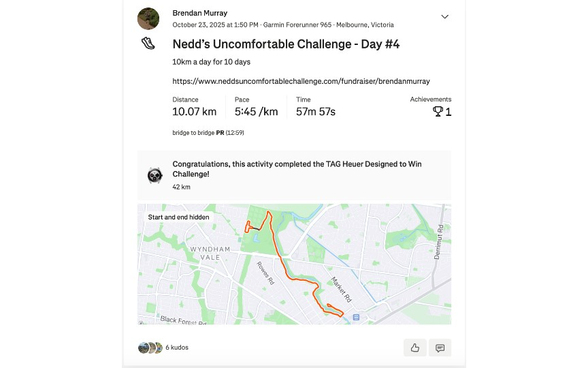588x368 pixels.
Task: Click the TAG Heuer watch challenge icon
Action: pyautogui.click(x=155, y=176)
